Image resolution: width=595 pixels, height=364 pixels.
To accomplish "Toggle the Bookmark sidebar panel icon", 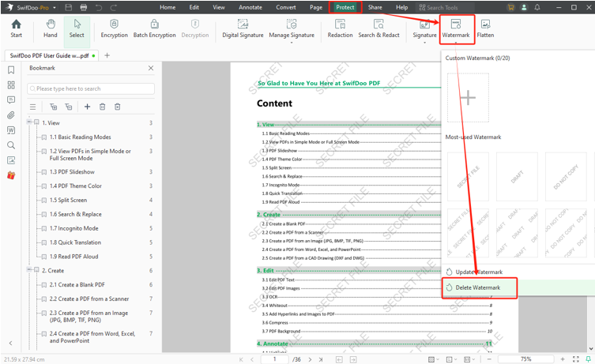I will click(x=11, y=69).
